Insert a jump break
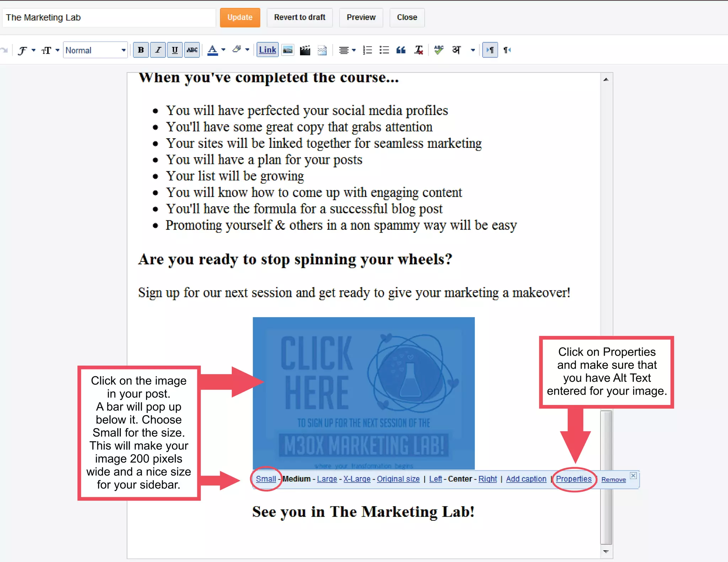728x562 pixels. click(322, 50)
